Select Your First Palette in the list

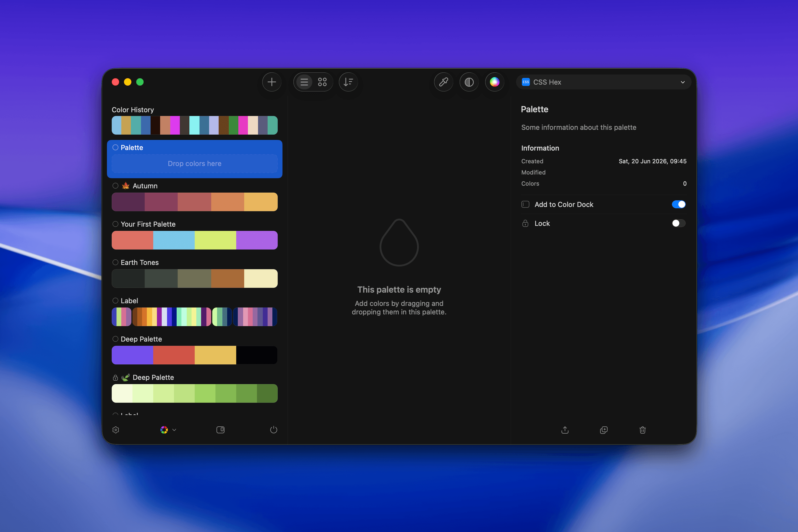pyautogui.click(x=148, y=224)
